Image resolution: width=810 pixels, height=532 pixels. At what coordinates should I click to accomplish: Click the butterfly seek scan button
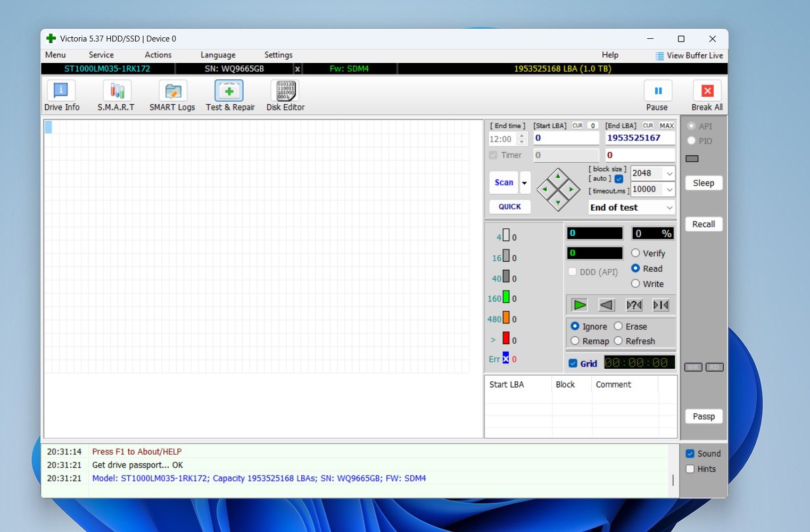point(661,305)
